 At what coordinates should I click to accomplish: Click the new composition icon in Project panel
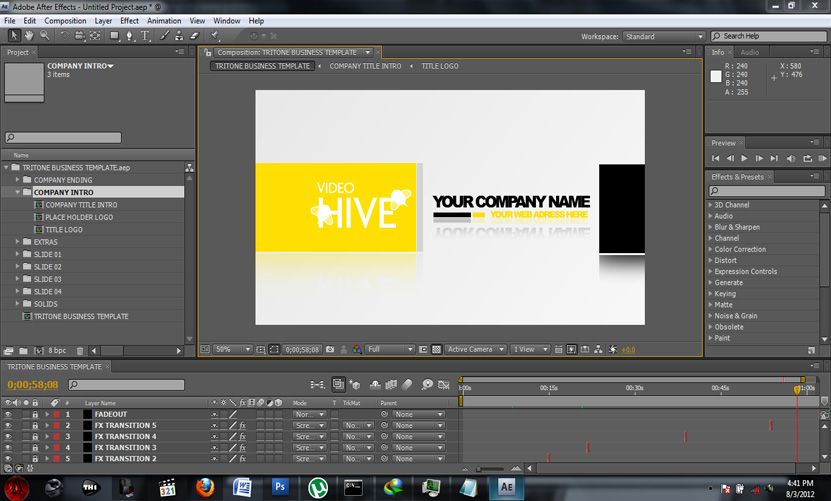(38, 350)
